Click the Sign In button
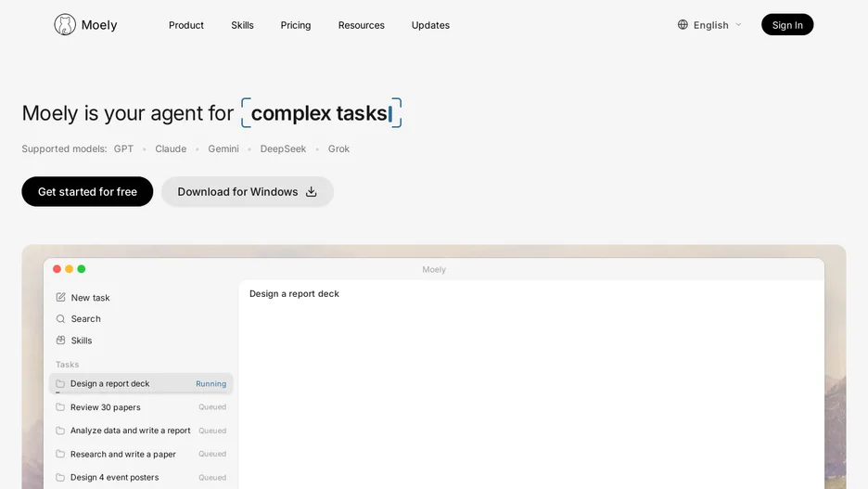This screenshot has height=489, width=868. point(787,24)
